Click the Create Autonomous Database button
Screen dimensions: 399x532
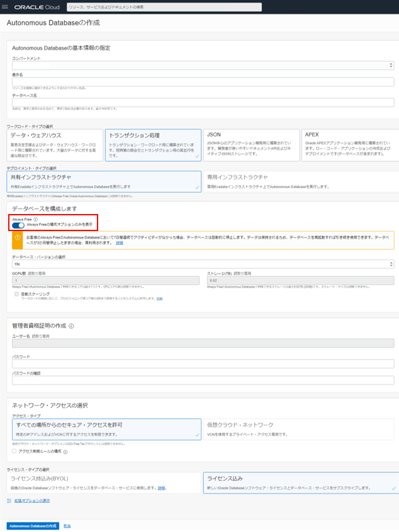coord(33,526)
